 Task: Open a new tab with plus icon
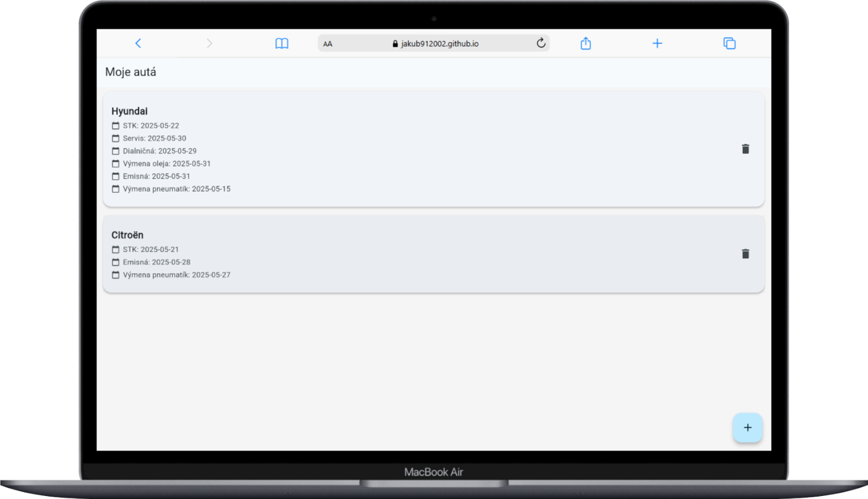pos(657,43)
